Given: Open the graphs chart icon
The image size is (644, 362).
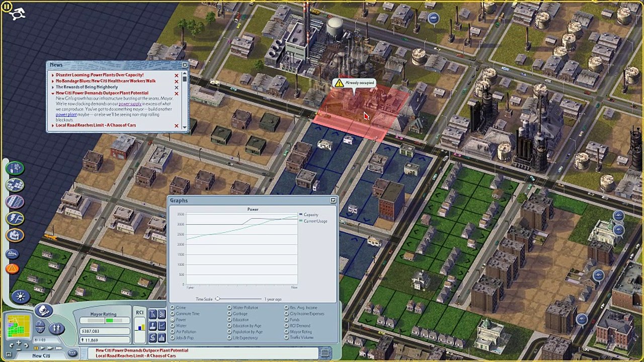Looking at the screenshot, I should [162, 326].
